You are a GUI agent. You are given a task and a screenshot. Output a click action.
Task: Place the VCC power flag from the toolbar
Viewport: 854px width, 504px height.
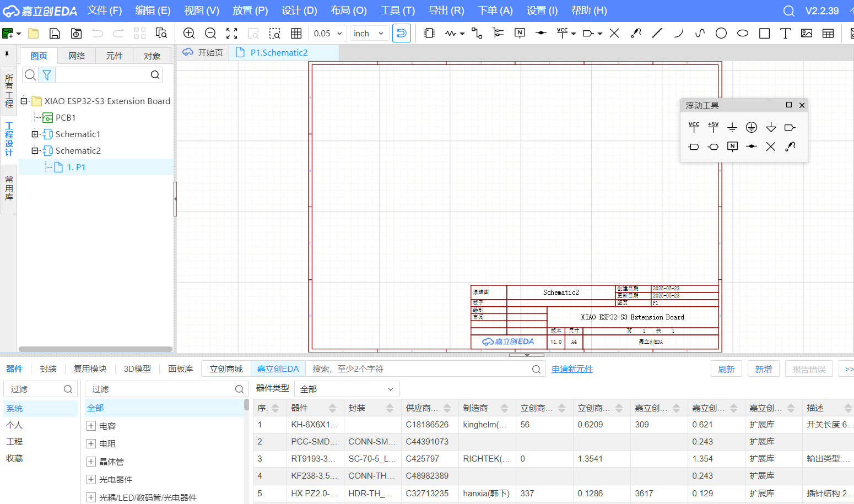point(562,33)
